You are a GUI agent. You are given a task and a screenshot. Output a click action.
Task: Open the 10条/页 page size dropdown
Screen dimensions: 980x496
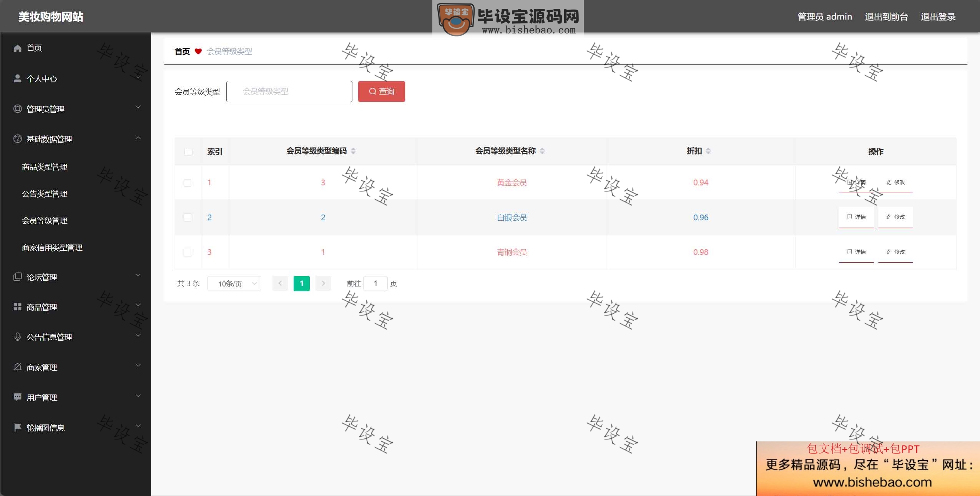click(x=234, y=284)
